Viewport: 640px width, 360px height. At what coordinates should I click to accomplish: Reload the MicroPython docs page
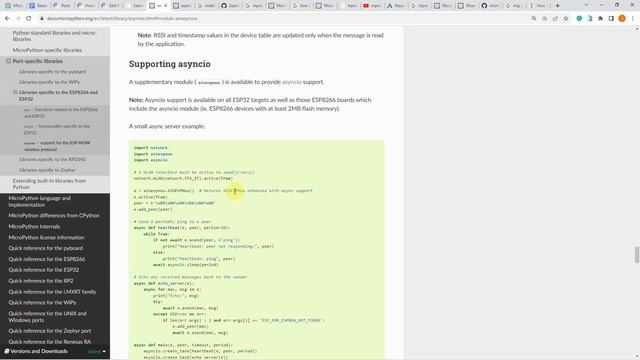29,18
